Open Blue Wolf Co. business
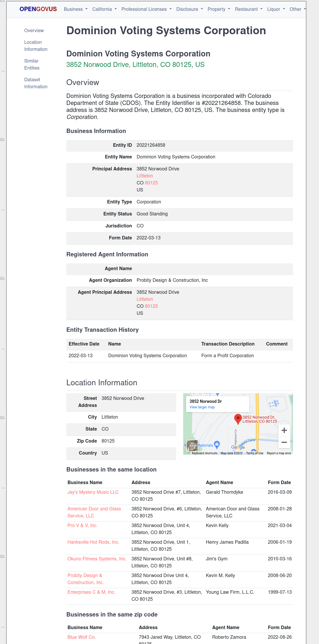 coord(82,637)
